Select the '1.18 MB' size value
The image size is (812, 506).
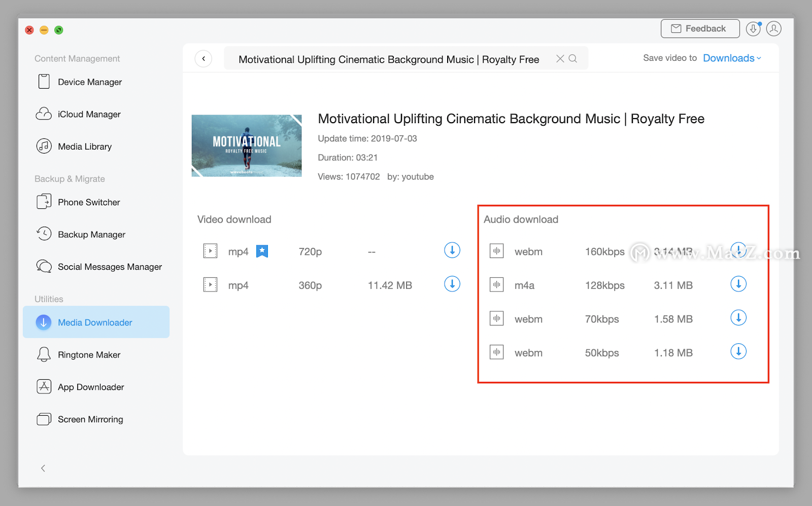pos(673,353)
